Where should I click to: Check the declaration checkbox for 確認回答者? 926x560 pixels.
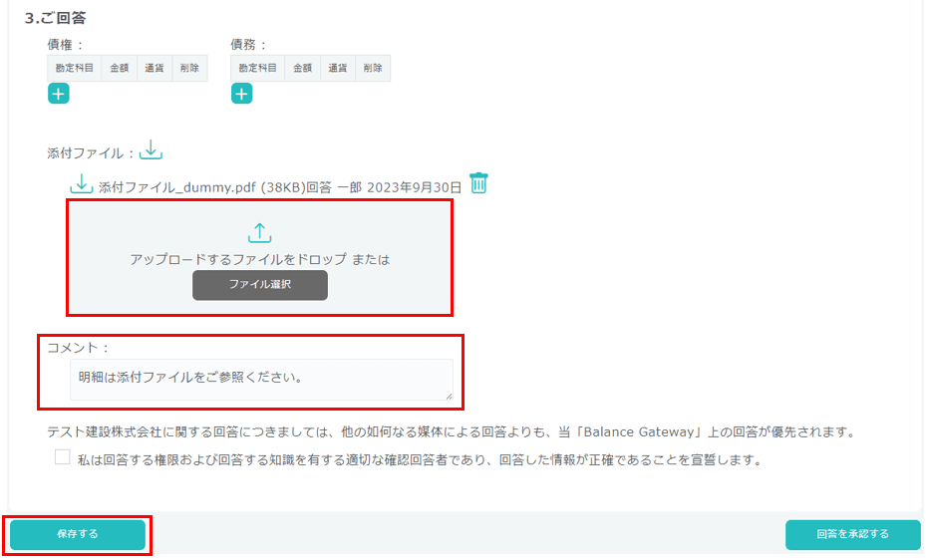pyautogui.click(x=63, y=458)
